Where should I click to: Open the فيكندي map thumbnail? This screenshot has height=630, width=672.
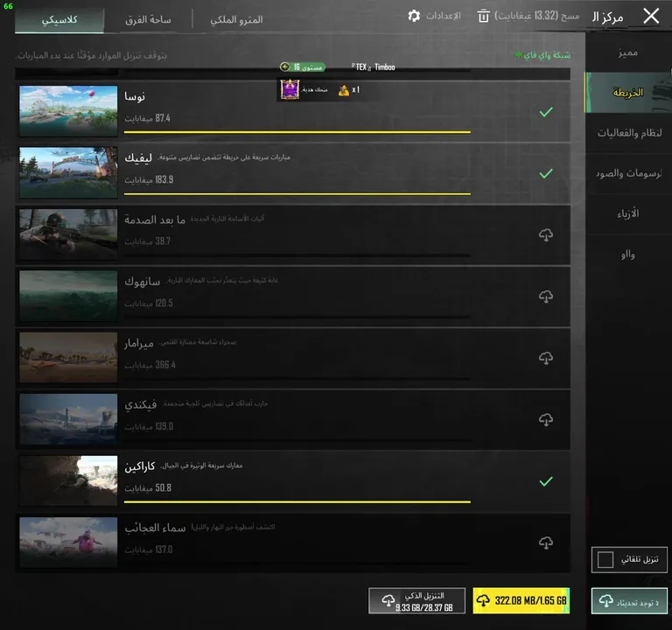(68, 419)
